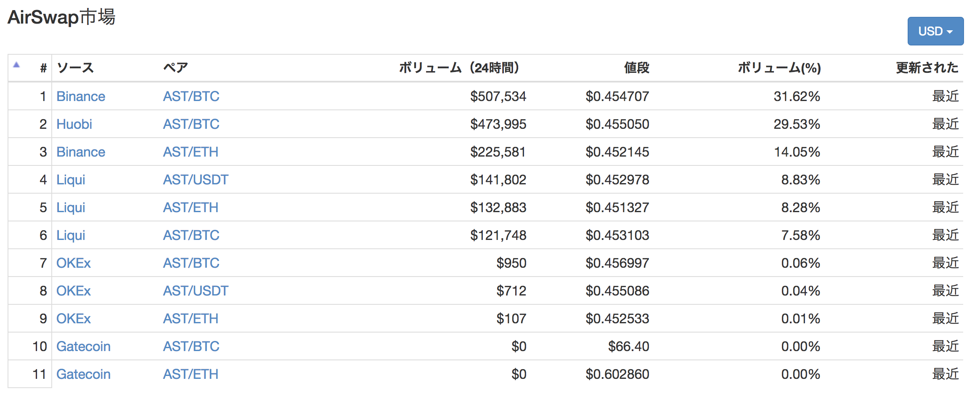980x410 pixels.
Task: Open OKEx link in row 8
Action: [74, 291]
